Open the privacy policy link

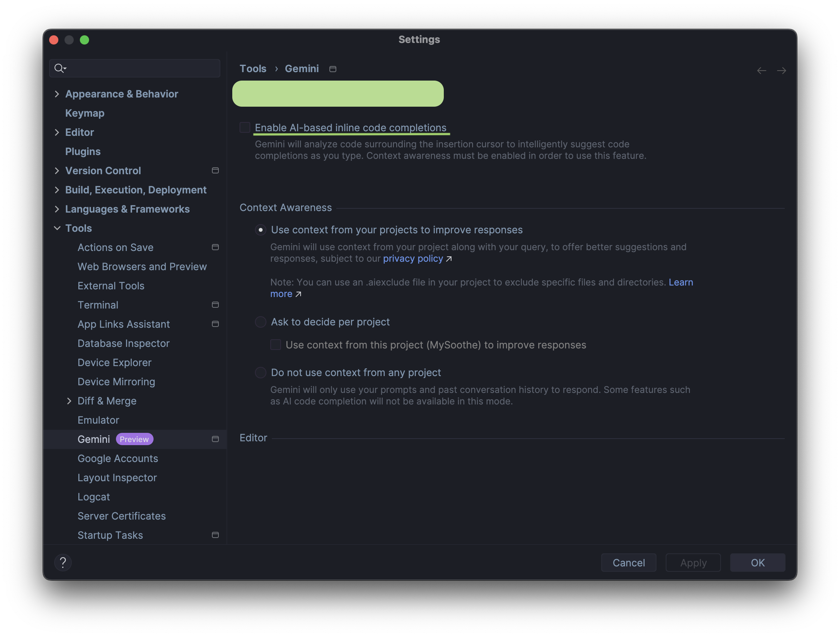click(x=413, y=259)
